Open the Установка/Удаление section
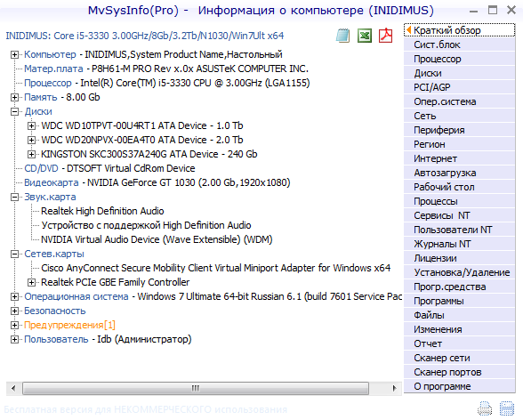 [x=459, y=272]
